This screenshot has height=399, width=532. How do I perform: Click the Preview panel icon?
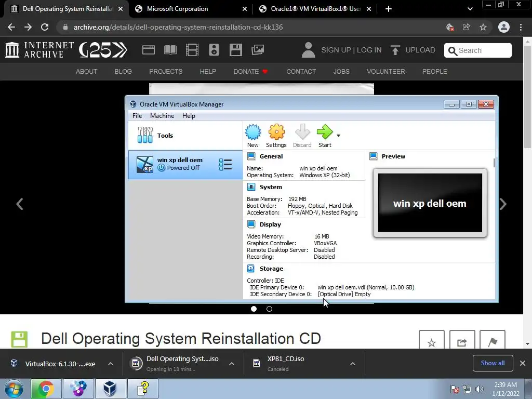[x=373, y=156]
